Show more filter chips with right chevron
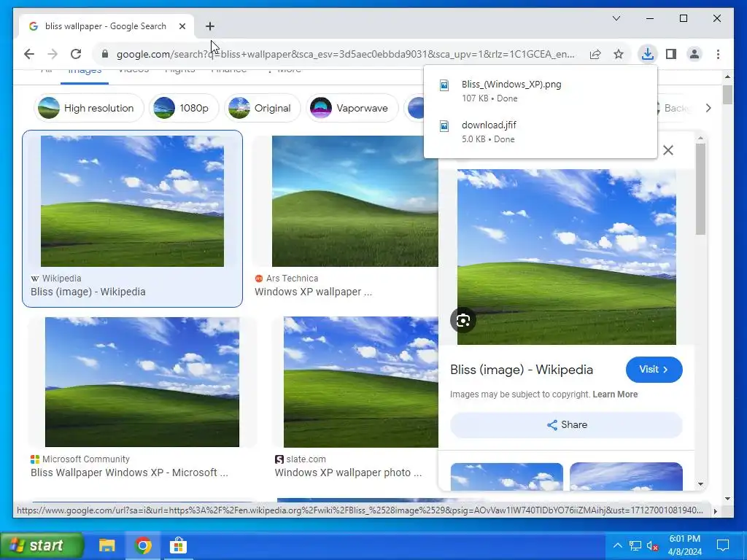 pos(708,108)
